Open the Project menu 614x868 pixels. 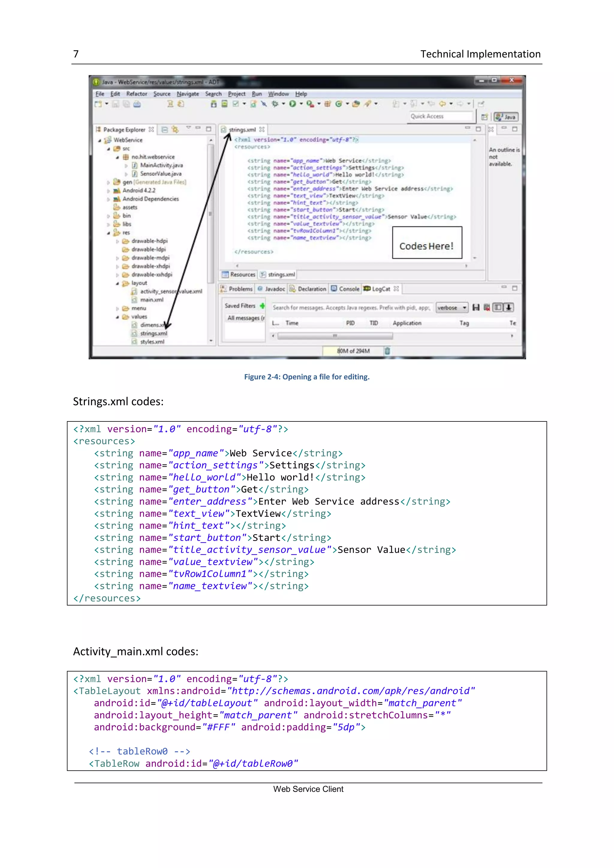coord(236,94)
